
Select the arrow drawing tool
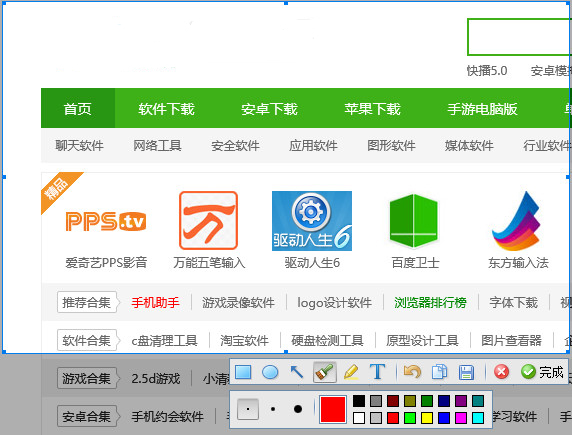[x=297, y=372]
